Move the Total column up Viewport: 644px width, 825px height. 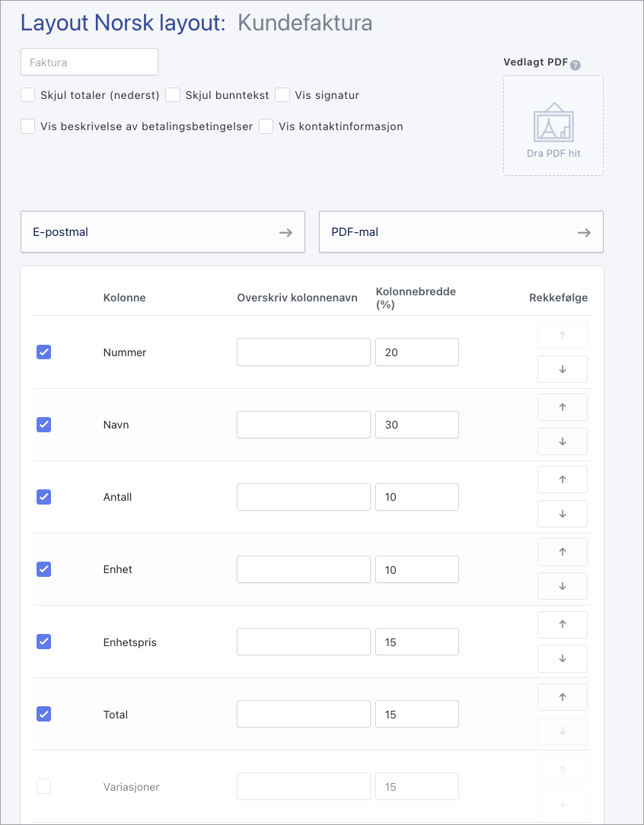tap(562, 696)
